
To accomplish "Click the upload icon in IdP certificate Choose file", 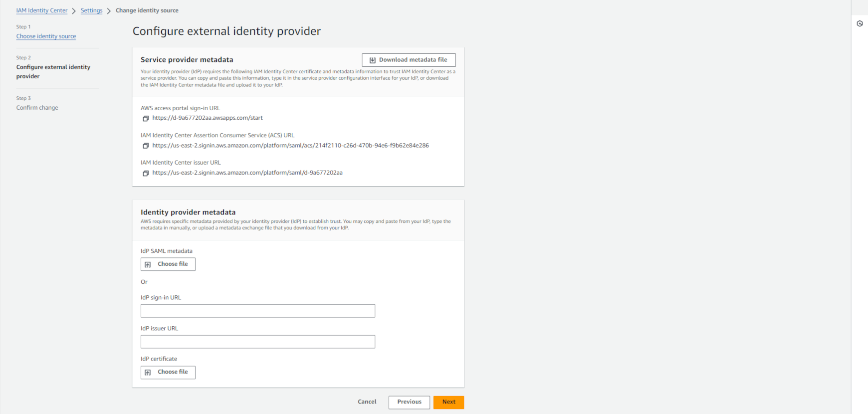I will coord(148,372).
